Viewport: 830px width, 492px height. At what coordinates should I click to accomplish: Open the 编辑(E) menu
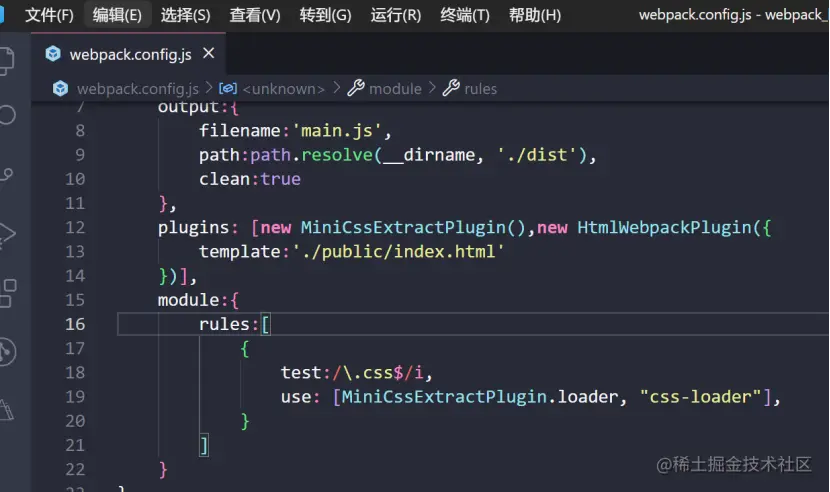click(117, 15)
